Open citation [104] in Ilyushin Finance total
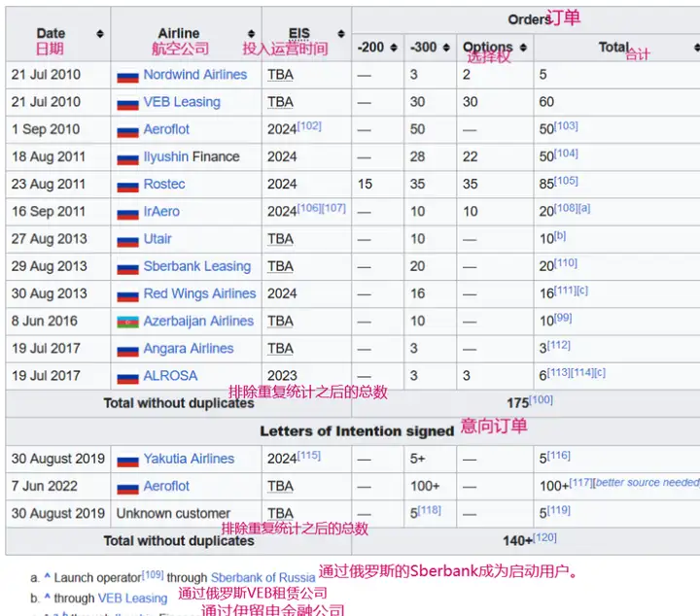Screen dimensions: 700x616 coord(566,154)
